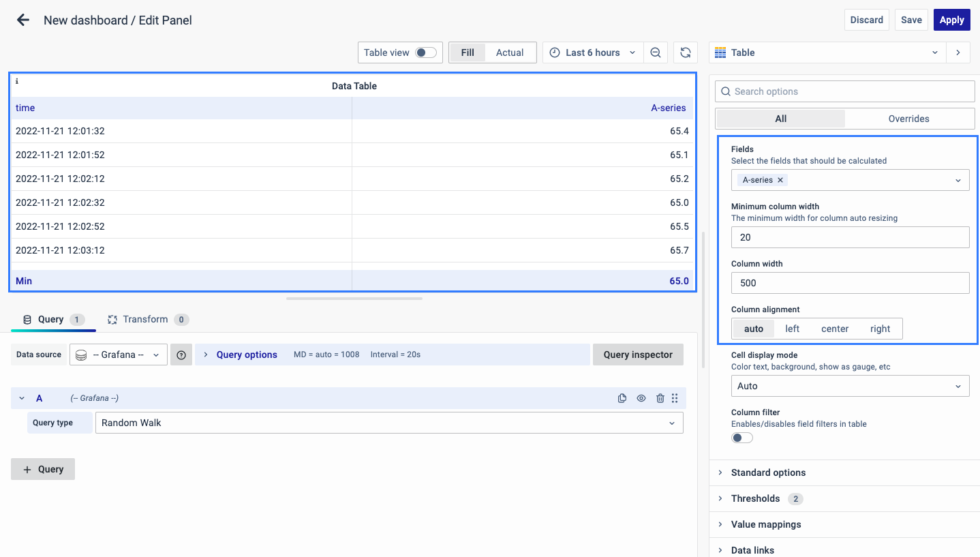Turn on the Column filter toggle
The height and width of the screenshot is (557, 980).
[742, 438]
